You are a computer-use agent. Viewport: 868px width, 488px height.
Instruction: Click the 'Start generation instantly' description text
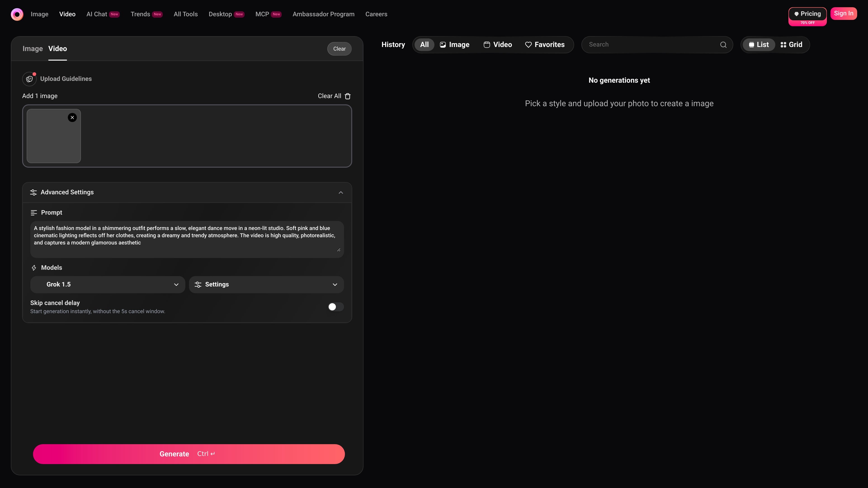[x=98, y=312]
